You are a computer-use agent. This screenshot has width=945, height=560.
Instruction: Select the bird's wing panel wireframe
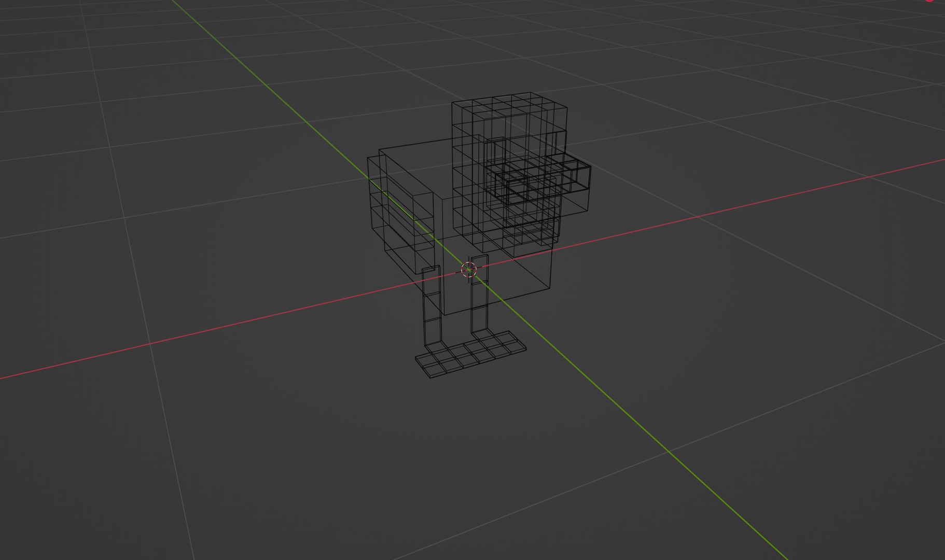point(400,215)
